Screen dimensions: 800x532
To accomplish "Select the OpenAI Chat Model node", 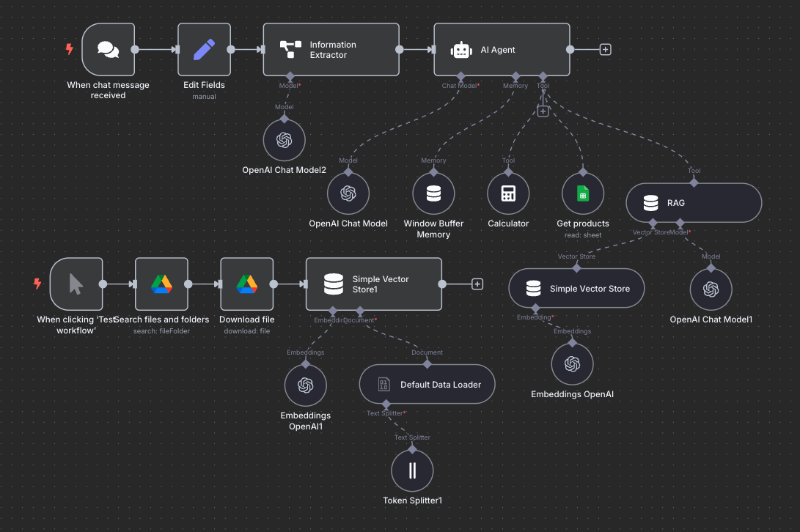I will tap(348, 193).
